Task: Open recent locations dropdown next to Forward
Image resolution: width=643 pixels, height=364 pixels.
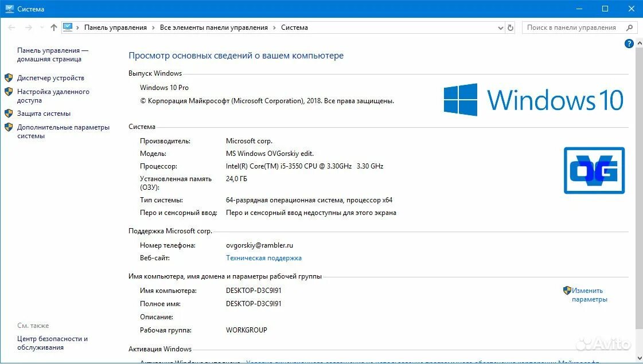Action: click(x=42, y=28)
